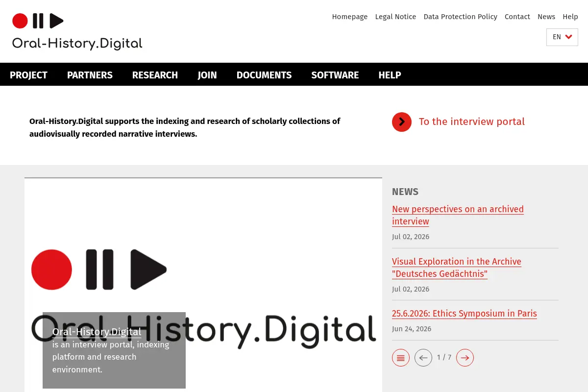Open the SOFTWARE menu

[335, 75]
